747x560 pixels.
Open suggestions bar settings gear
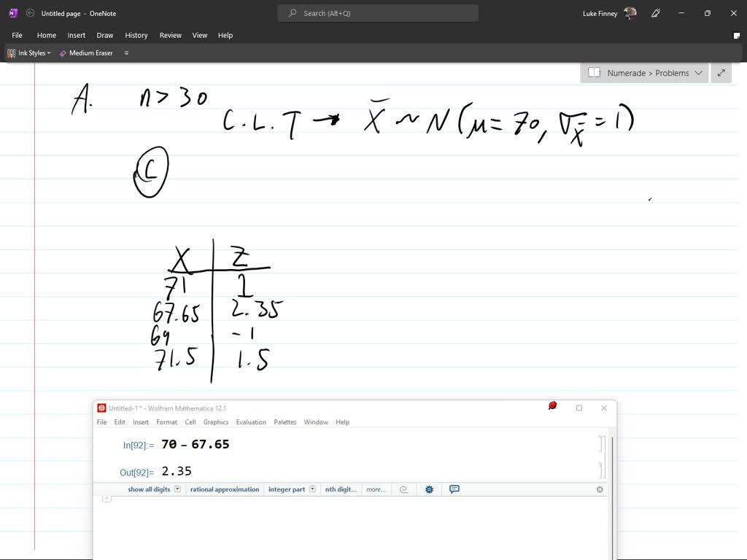(429, 489)
